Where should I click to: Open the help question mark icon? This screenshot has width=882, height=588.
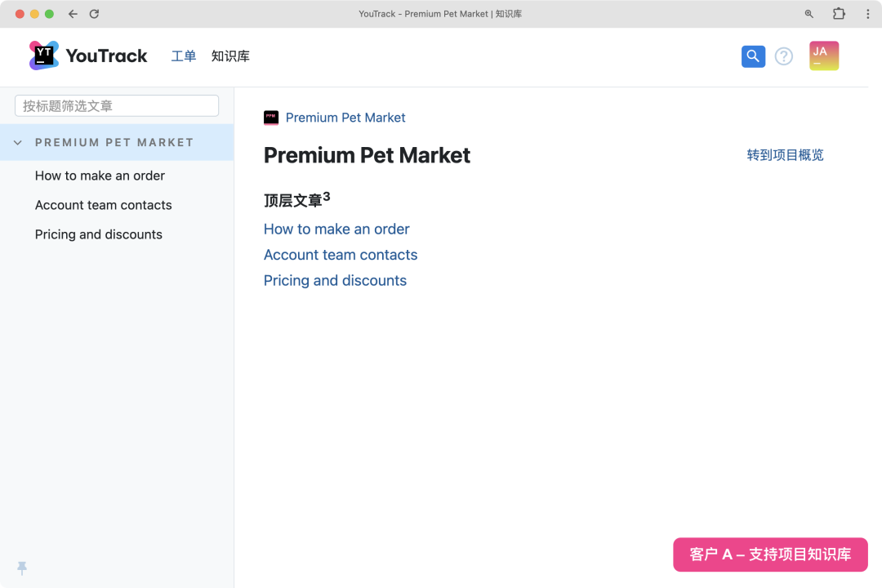[x=783, y=56]
